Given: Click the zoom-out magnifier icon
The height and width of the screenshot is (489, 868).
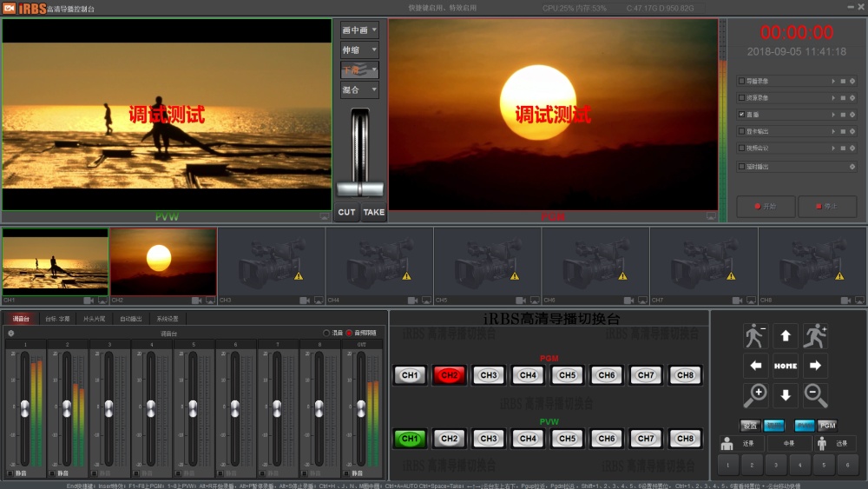Looking at the screenshot, I should pyautogui.click(x=815, y=395).
